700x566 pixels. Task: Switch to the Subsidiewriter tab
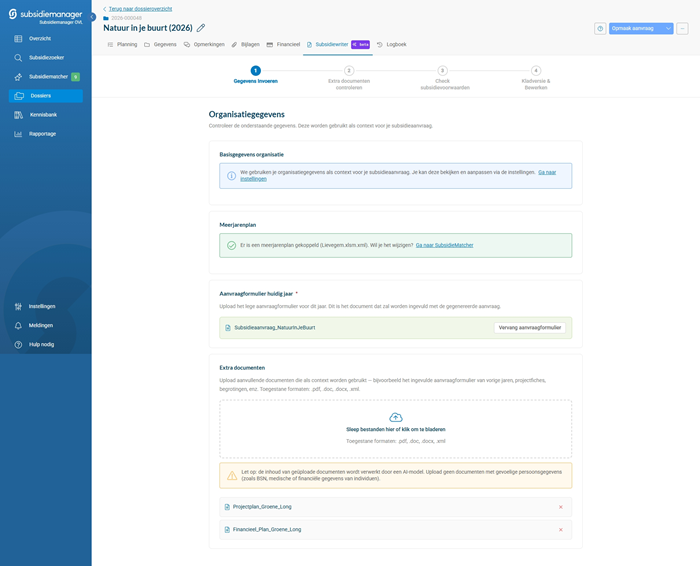[x=338, y=45]
